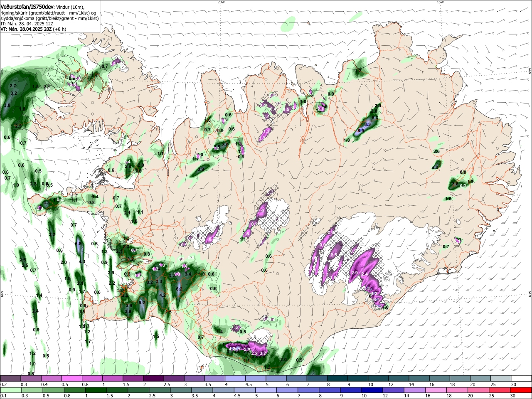
Task: Select the pinkish-red rain swatch labeled 25
Action: tap(500, 390)
